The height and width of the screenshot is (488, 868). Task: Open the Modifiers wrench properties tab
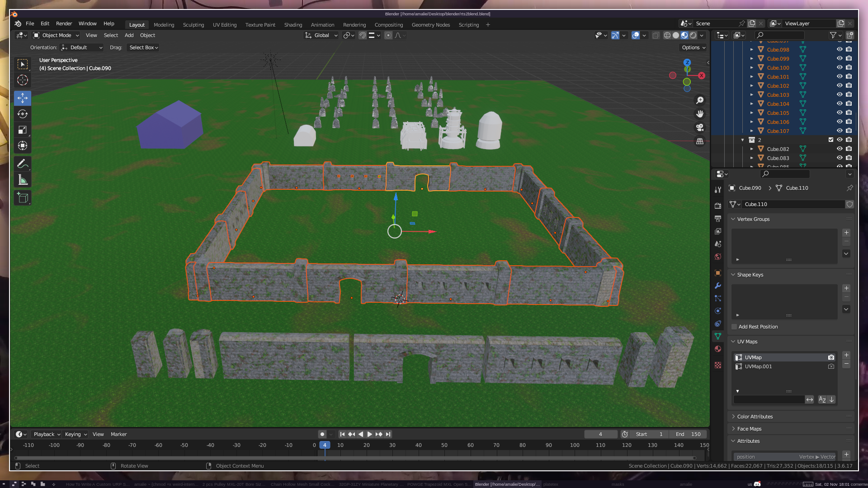[x=718, y=286]
